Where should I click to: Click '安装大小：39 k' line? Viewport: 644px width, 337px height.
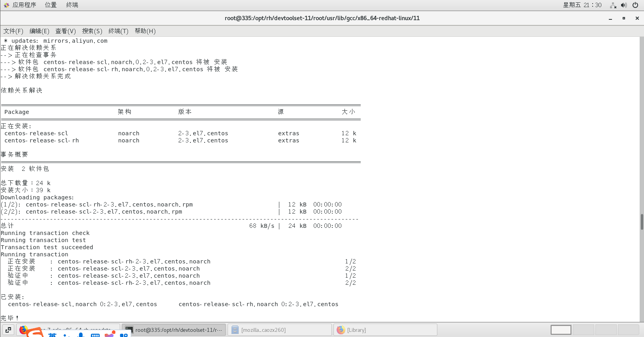(x=26, y=190)
